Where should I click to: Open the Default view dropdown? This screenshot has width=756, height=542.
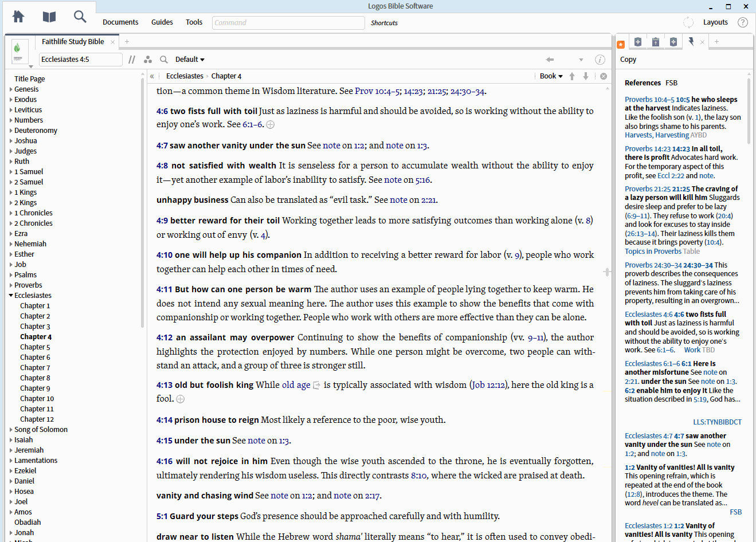point(190,60)
